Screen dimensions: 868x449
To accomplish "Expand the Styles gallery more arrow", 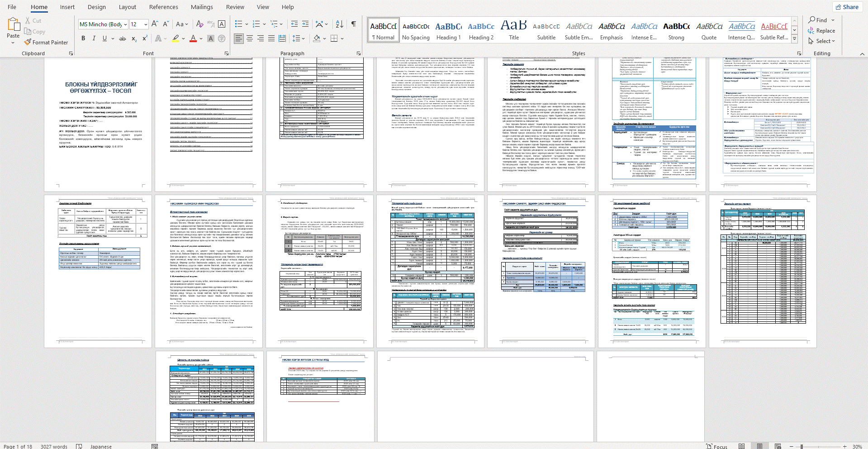I will [x=794, y=39].
